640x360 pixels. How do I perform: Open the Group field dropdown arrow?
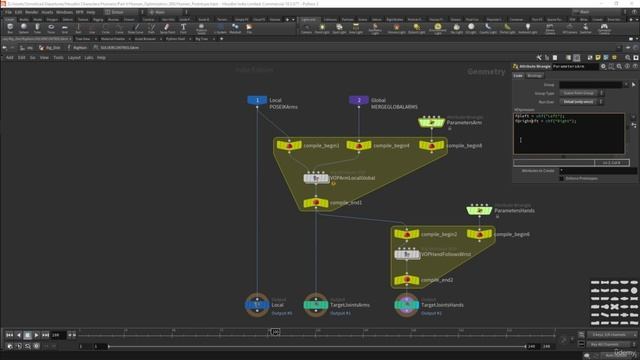click(x=626, y=84)
